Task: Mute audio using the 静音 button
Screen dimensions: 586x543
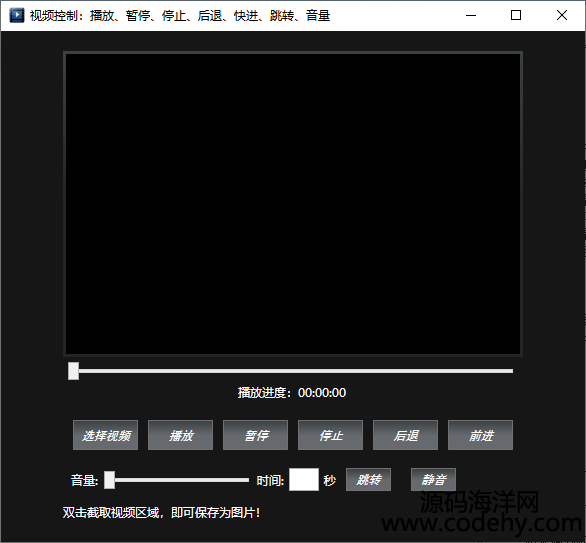Action: 434,479
